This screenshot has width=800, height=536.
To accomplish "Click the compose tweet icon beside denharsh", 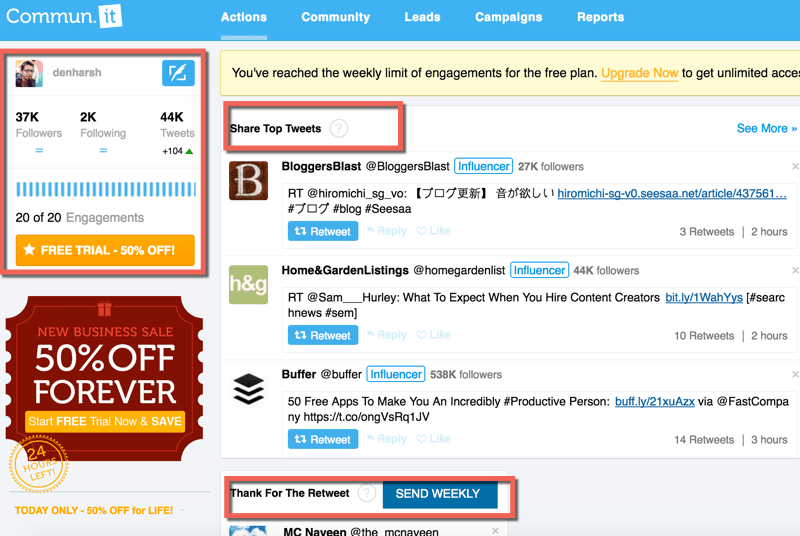I will 178,73.
